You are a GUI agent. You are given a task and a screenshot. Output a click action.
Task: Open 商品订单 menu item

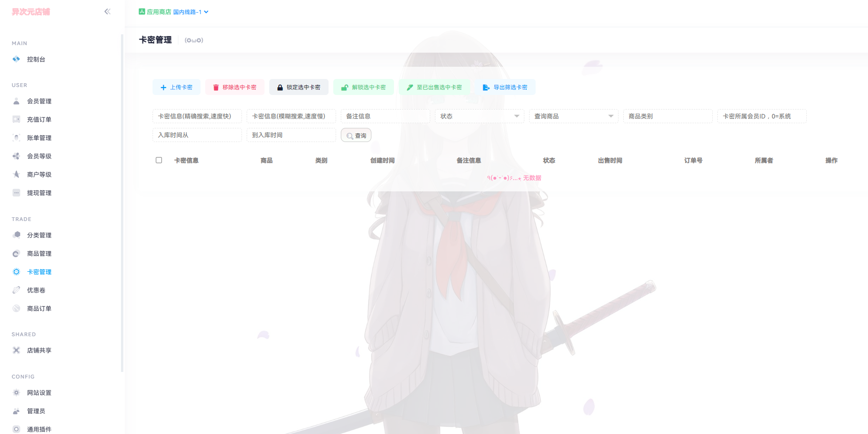tap(39, 308)
